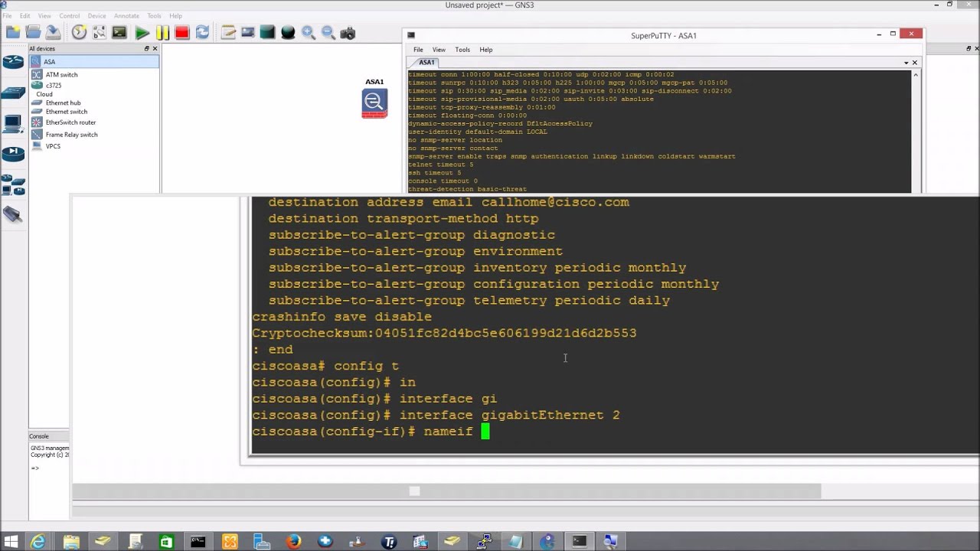Image resolution: width=980 pixels, height=551 pixels.
Task: Select the Add a link cable icon
Action: (x=13, y=215)
